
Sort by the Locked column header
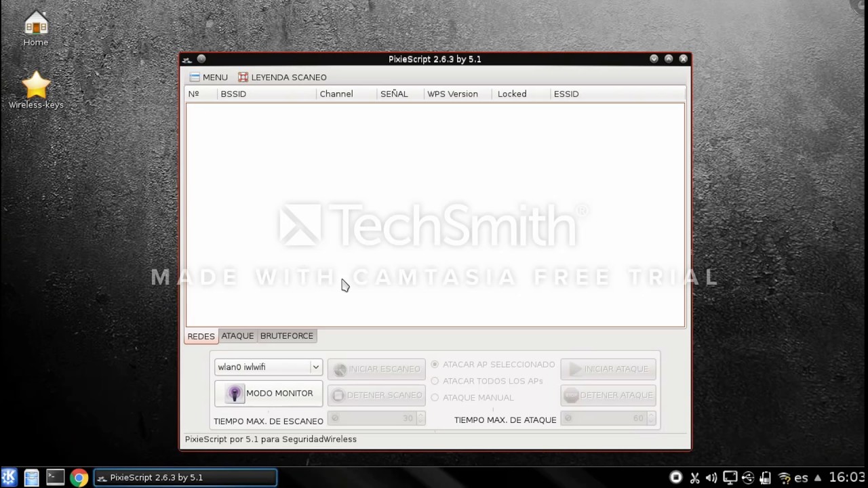[521, 94]
